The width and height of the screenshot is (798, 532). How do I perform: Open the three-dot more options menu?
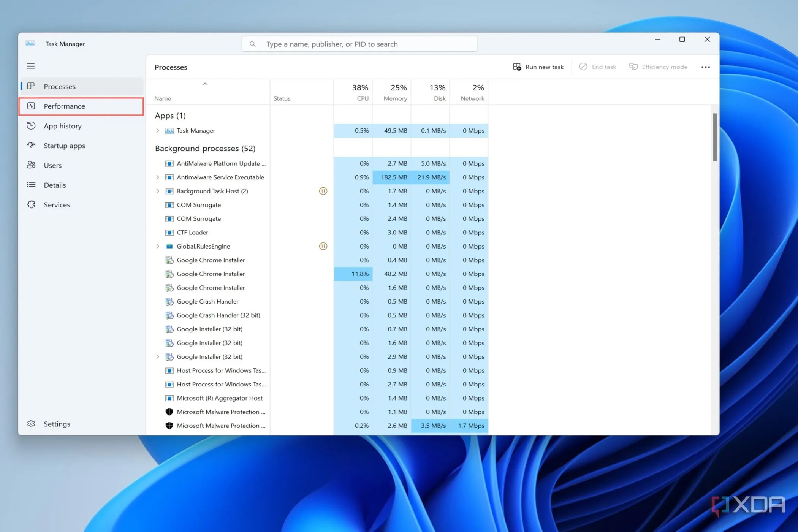705,67
